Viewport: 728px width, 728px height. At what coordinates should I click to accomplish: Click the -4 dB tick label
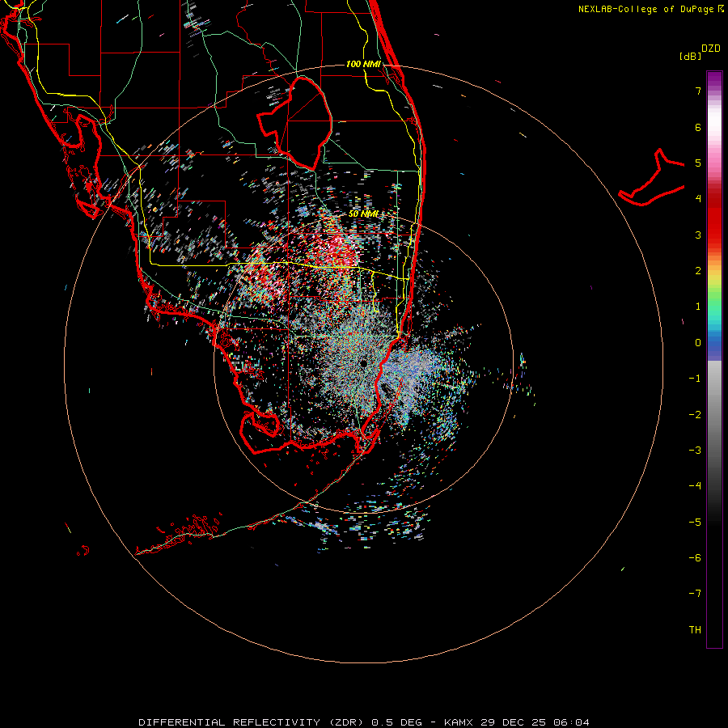coord(695,486)
